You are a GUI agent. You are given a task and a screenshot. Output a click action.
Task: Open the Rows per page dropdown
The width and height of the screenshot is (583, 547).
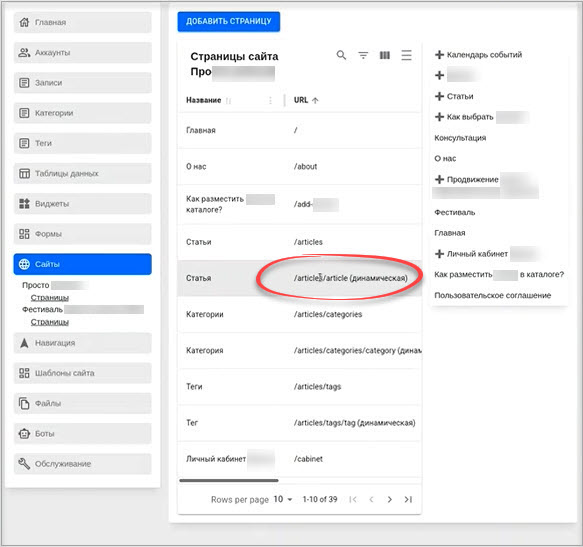[283, 499]
